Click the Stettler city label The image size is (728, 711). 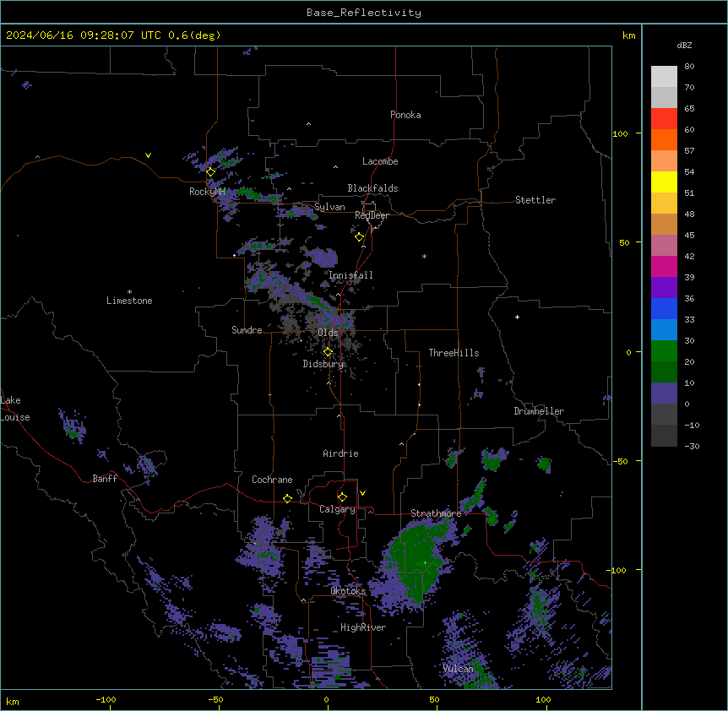click(535, 200)
